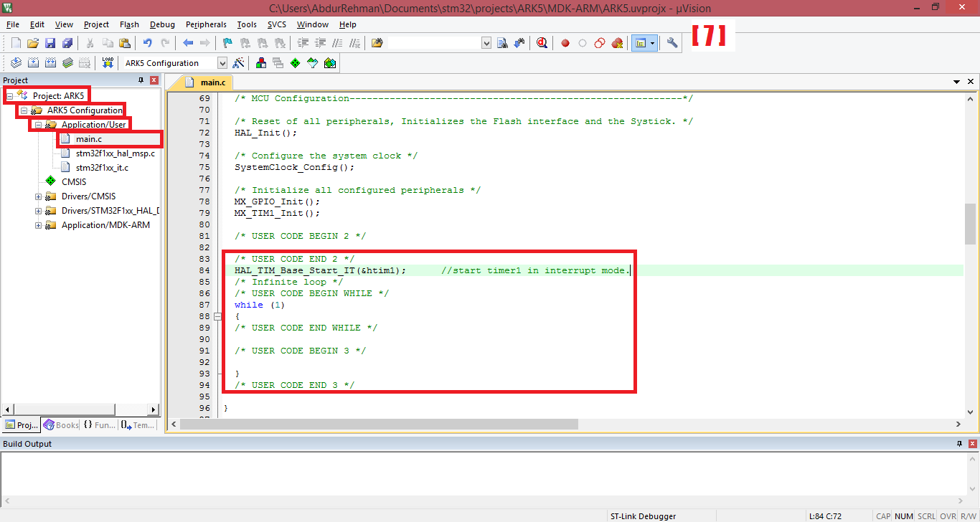
Task: Translate the current file
Action: 16,62
